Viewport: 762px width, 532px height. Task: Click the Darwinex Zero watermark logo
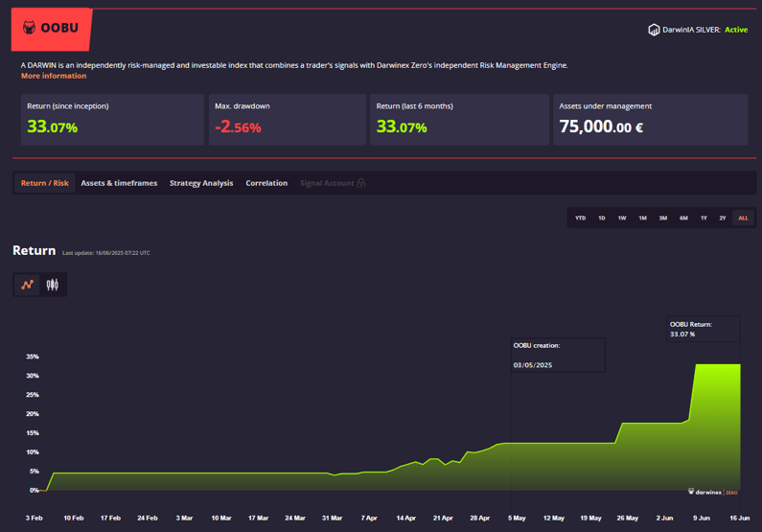[713, 492]
